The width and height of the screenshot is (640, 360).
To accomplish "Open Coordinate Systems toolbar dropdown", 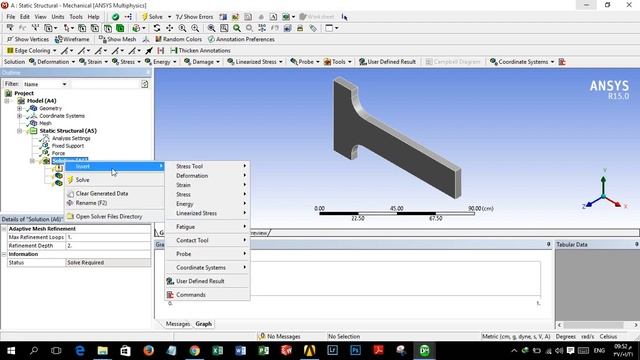I will point(522,62).
